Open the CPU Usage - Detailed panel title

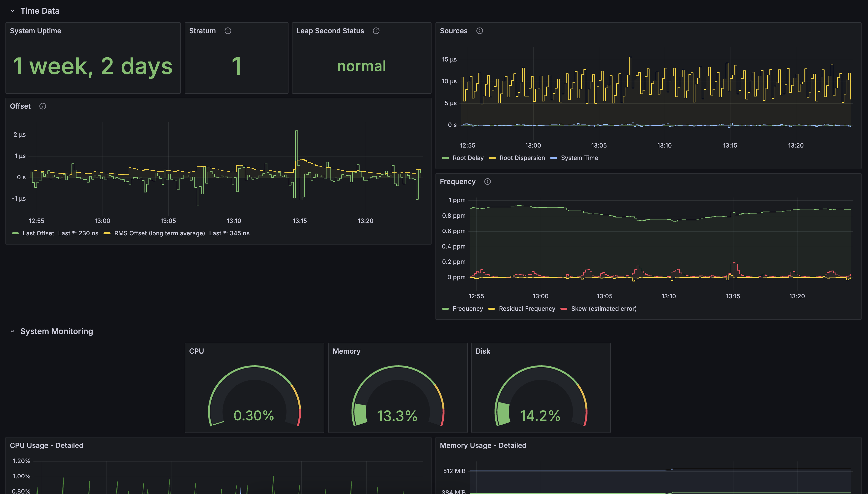[x=46, y=445]
